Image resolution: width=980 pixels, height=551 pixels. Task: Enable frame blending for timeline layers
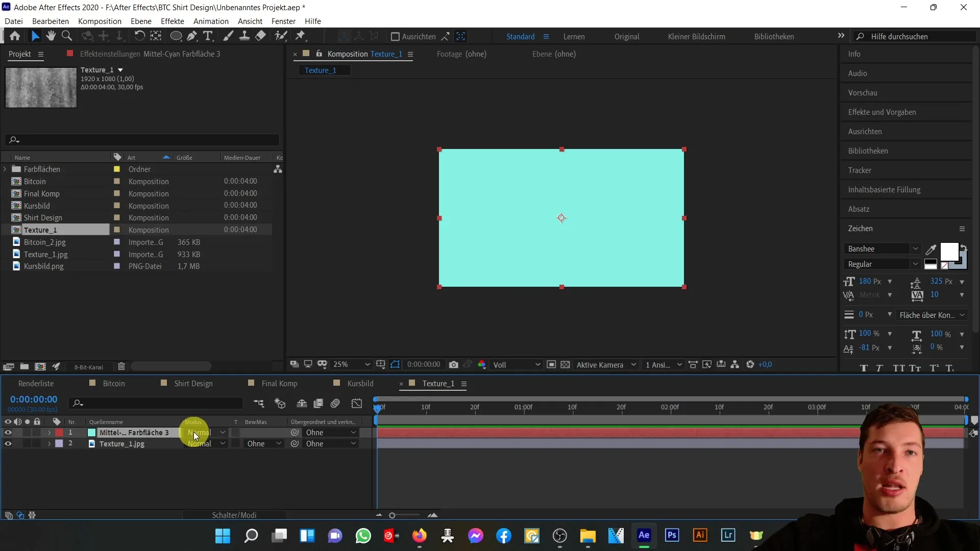[318, 404]
